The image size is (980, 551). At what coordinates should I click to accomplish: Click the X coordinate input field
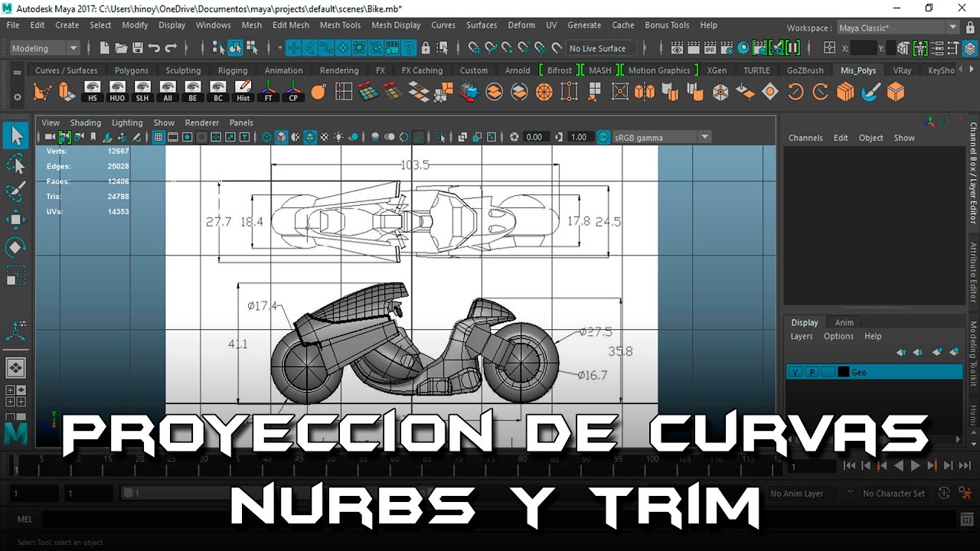pyautogui.click(x=864, y=48)
